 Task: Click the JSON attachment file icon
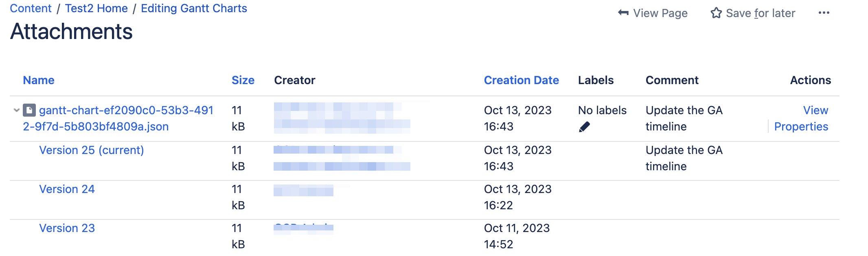tap(29, 110)
